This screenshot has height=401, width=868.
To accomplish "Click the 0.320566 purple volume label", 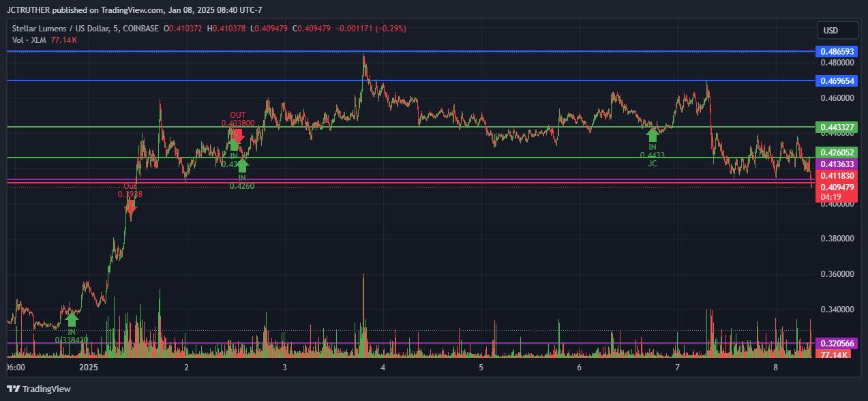I will [x=835, y=344].
